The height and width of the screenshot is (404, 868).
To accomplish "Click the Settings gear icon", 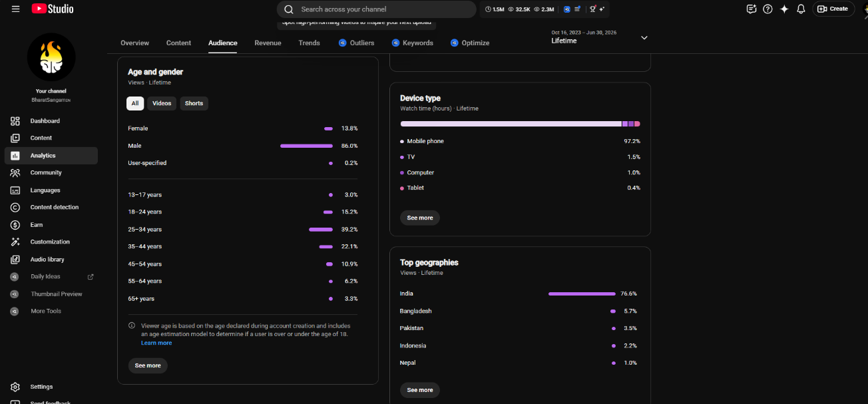I will point(15,387).
